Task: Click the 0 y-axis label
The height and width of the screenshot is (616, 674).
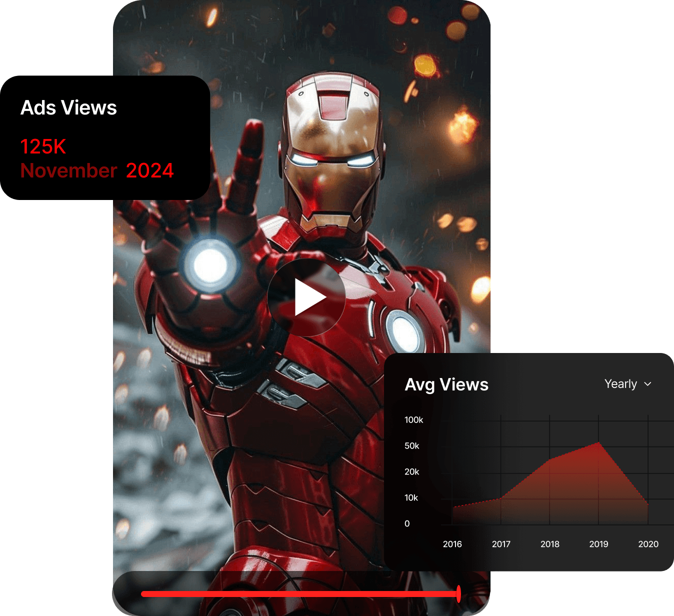Action: pyautogui.click(x=407, y=524)
